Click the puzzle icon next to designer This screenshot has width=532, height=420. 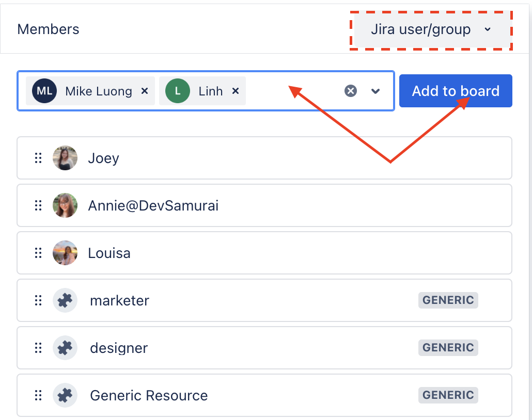coord(65,348)
